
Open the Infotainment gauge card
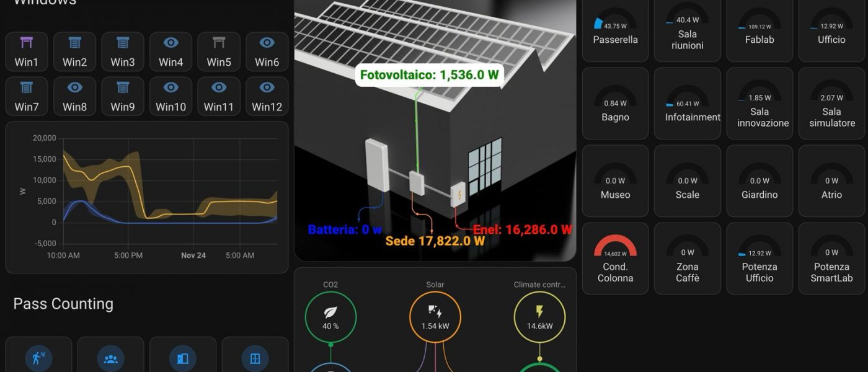pos(688,104)
